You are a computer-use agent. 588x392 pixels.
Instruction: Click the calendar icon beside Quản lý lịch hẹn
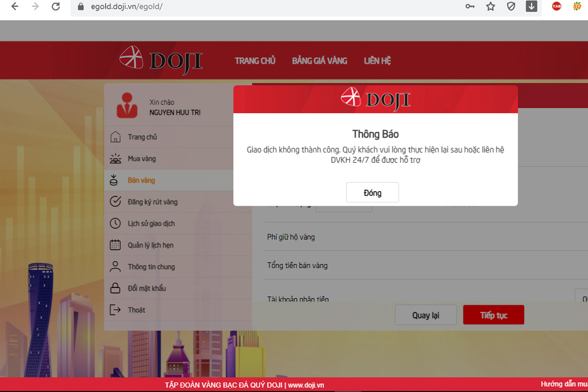(115, 245)
